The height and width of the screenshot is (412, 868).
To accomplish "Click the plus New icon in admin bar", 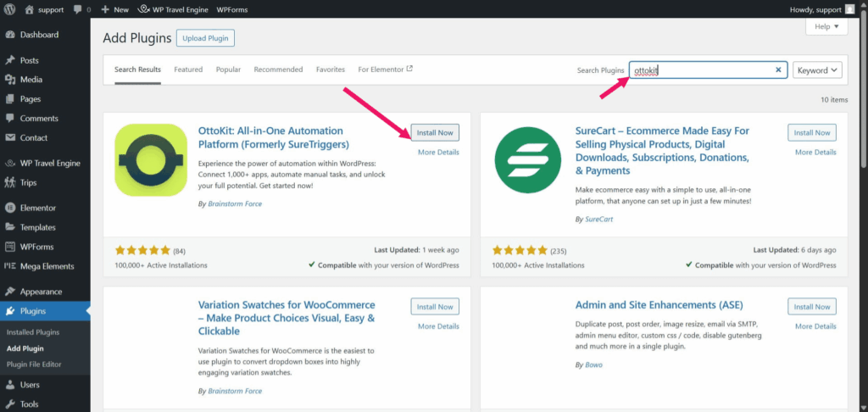I will pyautogui.click(x=105, y=9).
